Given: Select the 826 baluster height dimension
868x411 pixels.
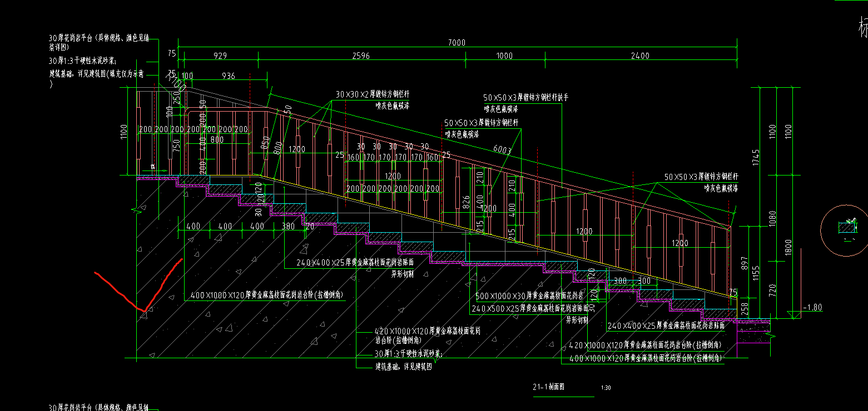Looking at the screenshot, I should 466,202.
